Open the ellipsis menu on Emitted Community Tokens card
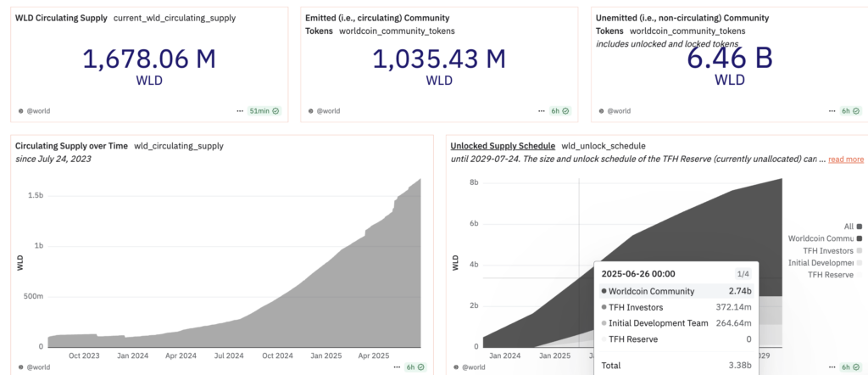This screenshot has height=375, width=868. click(542, 111)
